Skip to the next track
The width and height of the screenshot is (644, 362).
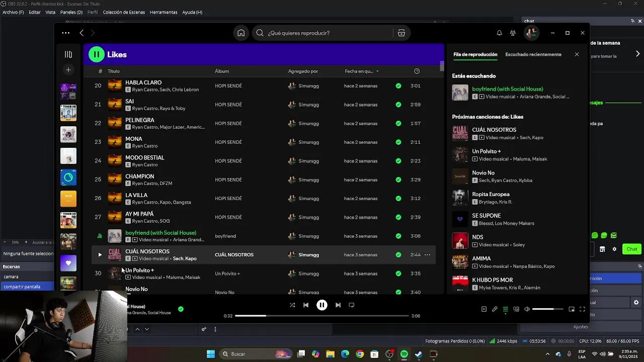pyautogui.click(x=338, y=305)
